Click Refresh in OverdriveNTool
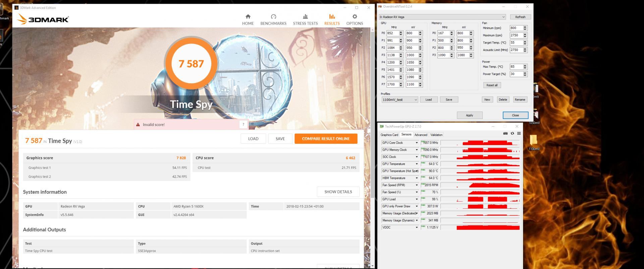 [x=520, y=17]
